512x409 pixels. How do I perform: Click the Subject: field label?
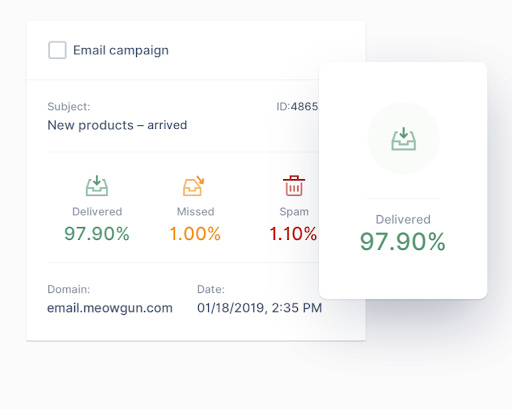click(69, 107)
